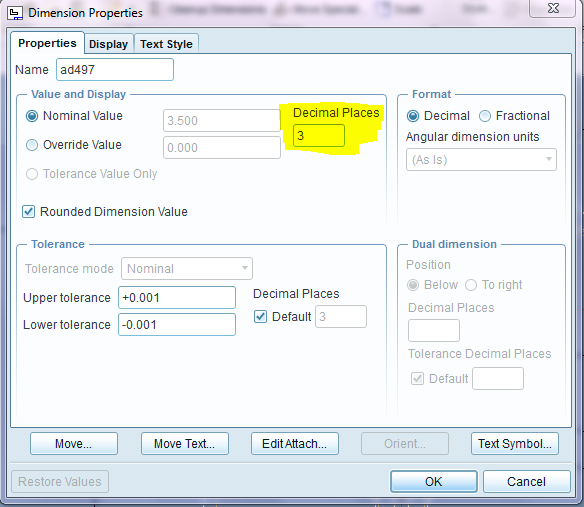Choose the Decimal format radio button

click(413, 116)
